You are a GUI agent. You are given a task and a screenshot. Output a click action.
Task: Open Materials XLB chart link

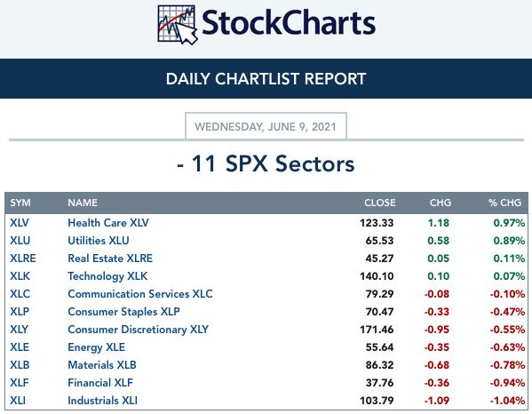point(102,365)
